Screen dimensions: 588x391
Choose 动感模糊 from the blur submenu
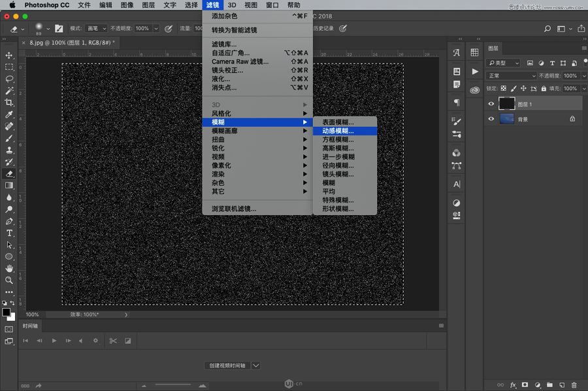pyautogui.click(x=338, y=131)
